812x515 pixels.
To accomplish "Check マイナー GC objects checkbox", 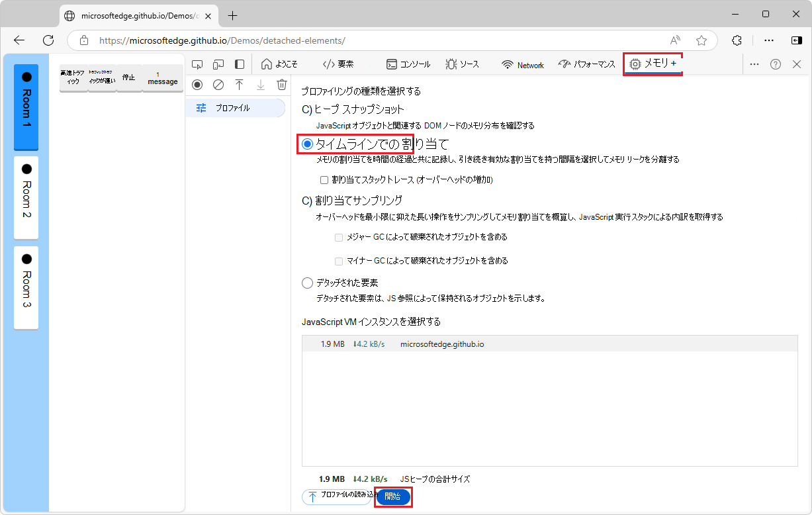I will (x=339, y=261).
